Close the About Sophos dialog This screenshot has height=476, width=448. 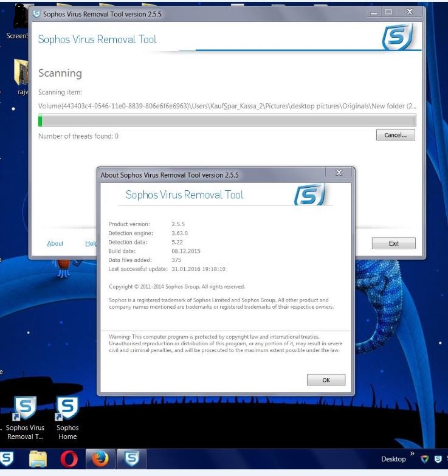339,173
